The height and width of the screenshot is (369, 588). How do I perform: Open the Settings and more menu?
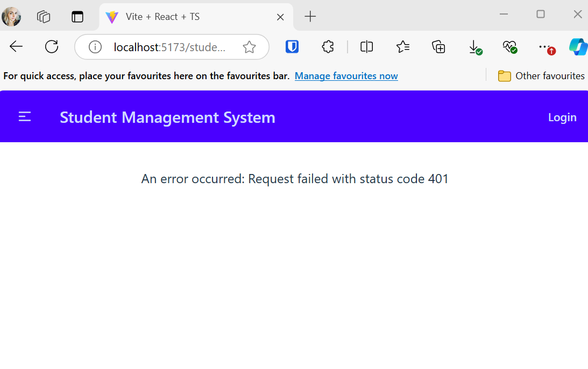point(546,47)
